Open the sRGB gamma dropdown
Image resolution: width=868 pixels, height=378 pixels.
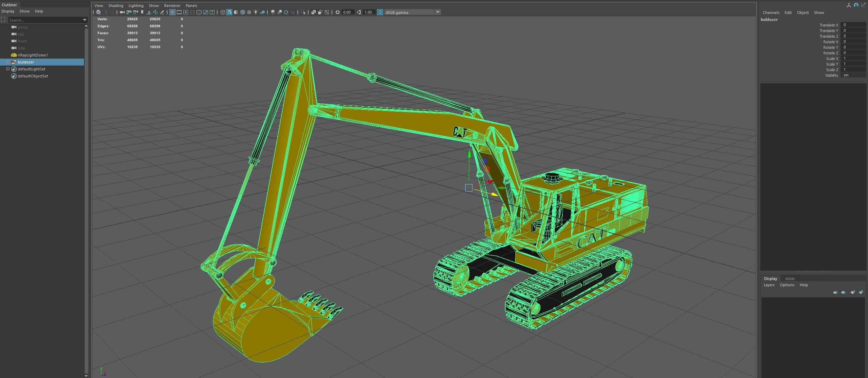pyautogui.click(x=438, y=12)
